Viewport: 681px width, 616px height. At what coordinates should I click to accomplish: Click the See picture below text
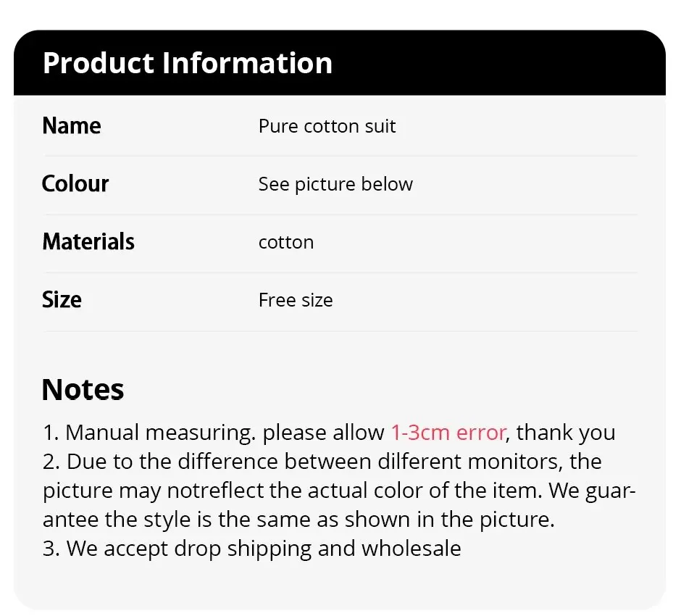click(x=335, y=184)
